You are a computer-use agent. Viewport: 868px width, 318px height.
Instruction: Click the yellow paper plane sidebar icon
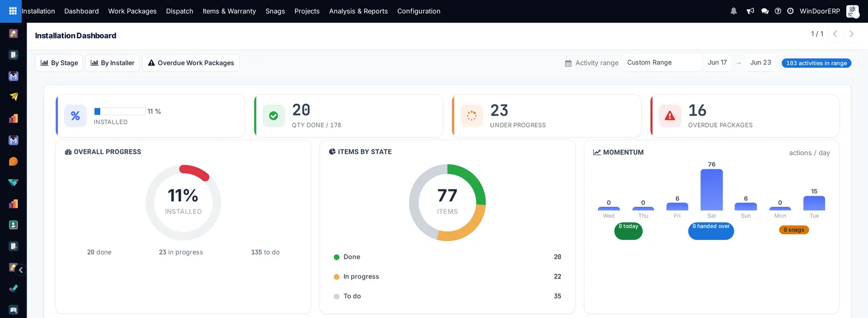coord(14,97)
